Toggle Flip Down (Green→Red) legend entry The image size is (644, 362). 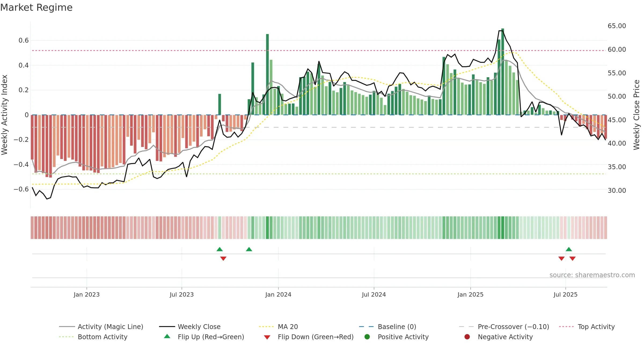click(309, 337)
